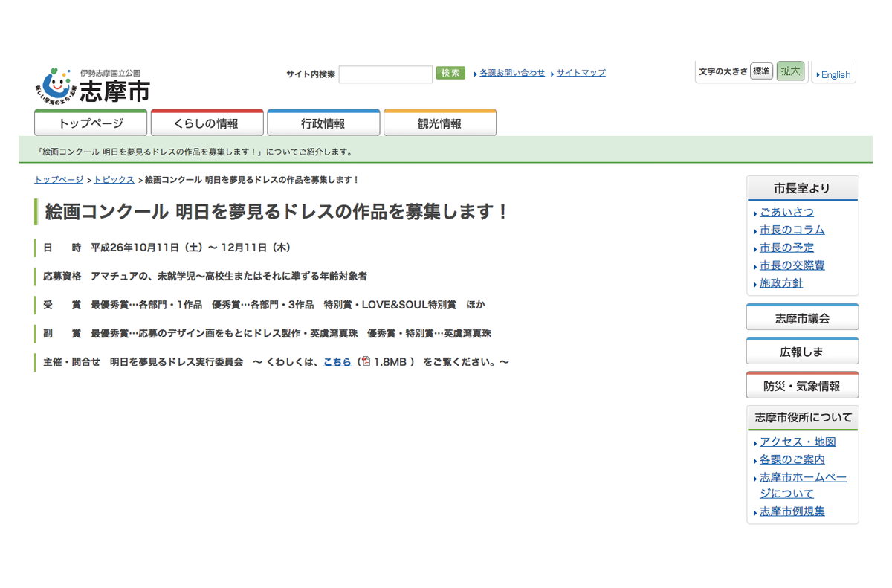Select the くらしの情報 tab
The height and width of the screenshot is (588, 892).
[207, 123]
